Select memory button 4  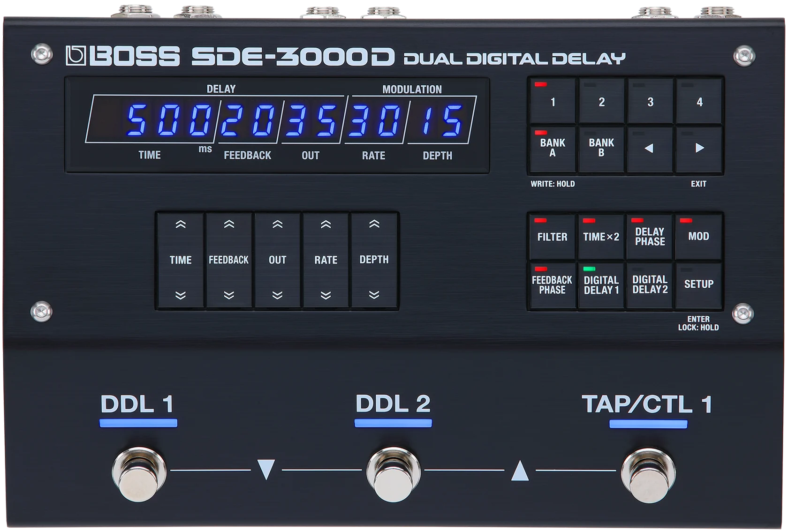coord(699,101)
